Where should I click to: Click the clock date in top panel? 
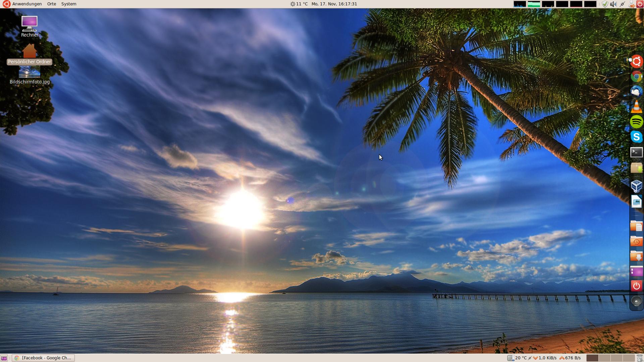coord(334,4)
